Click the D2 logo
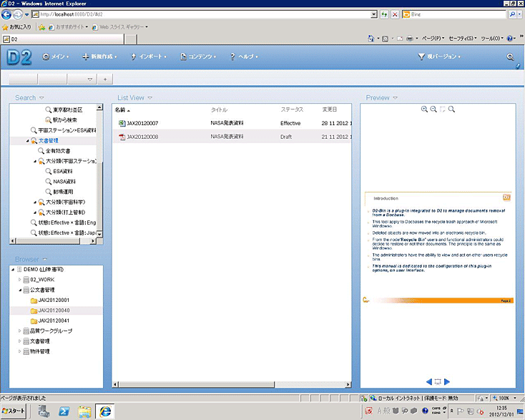The width and height of the screenshot is (525, 420). [19, 57]
